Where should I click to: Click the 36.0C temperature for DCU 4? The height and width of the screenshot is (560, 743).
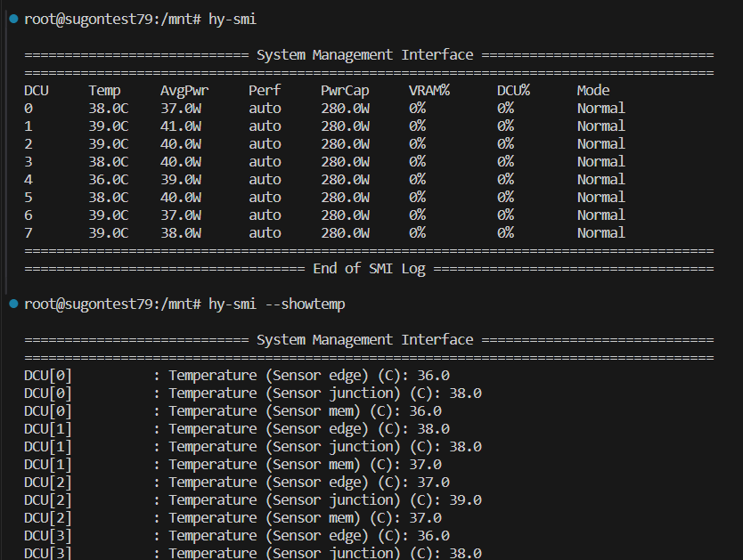[x=108, y=179]
